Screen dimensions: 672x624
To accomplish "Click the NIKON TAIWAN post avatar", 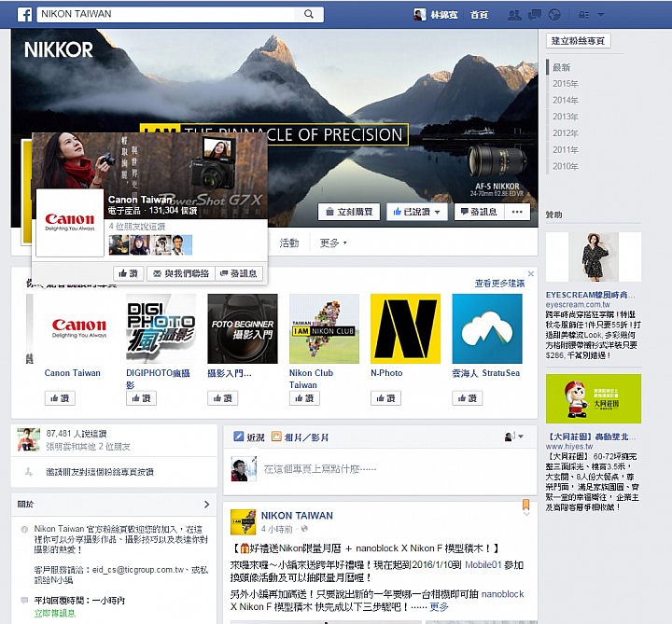I will tap(243, 522).
